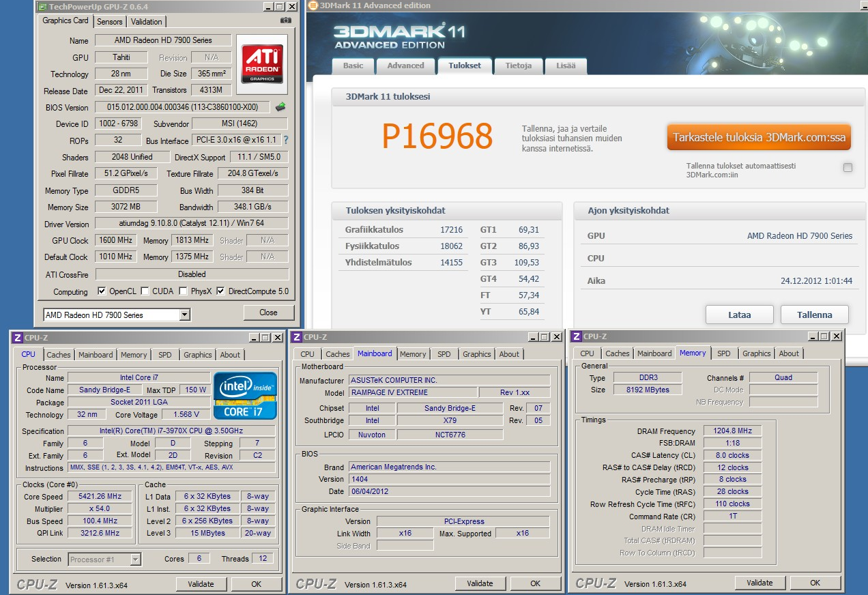Select the Graphics Card tab in GPU-Z
Screen dimensions: 868x595
66,20
